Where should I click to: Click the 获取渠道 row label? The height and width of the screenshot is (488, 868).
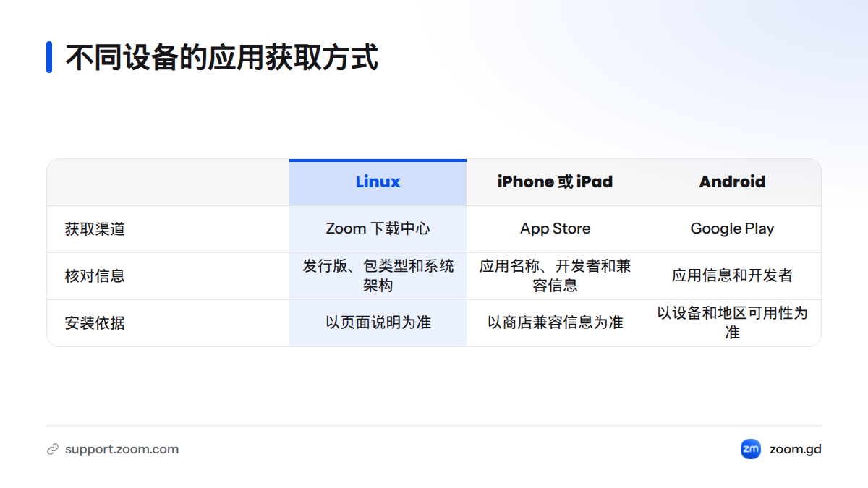[x=95, y=229]
